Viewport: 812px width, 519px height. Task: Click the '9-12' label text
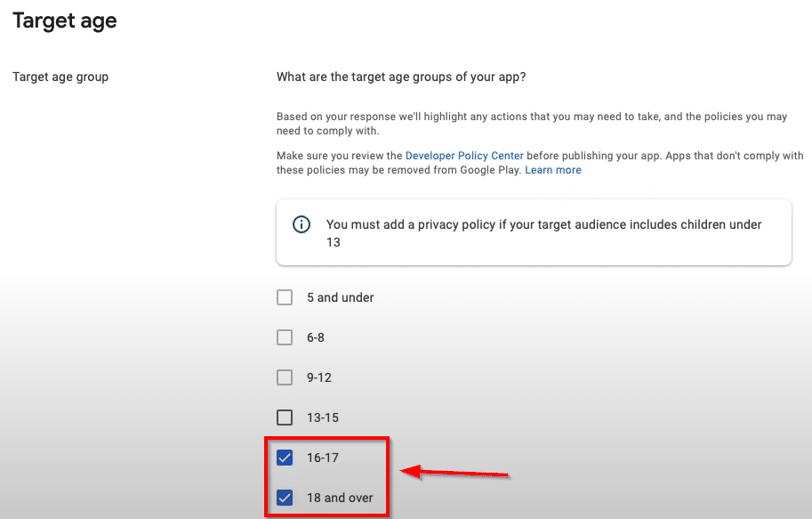click(319, 377)
